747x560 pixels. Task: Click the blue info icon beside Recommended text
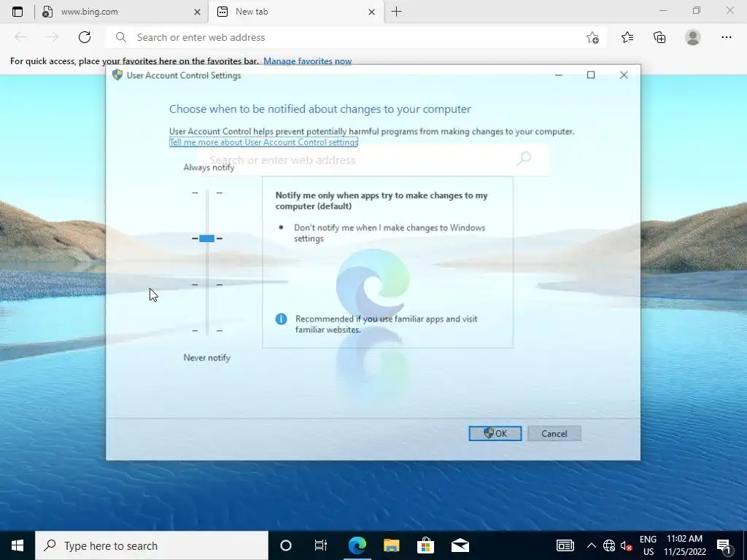[281, 319]
